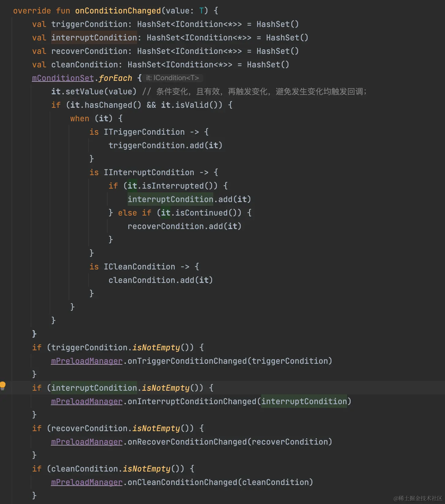This screenshot has width=445, height=504.
Task: Click the forEach call
Action: 115,78
